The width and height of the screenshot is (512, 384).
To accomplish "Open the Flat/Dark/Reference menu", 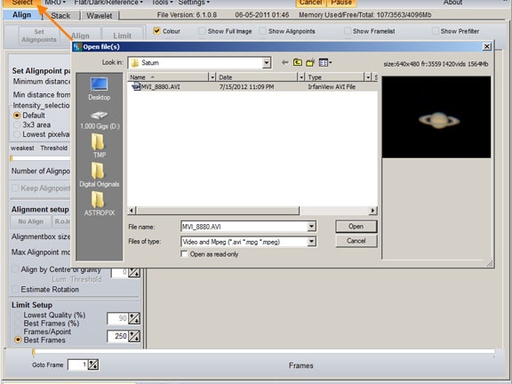I will click(108, 2).
